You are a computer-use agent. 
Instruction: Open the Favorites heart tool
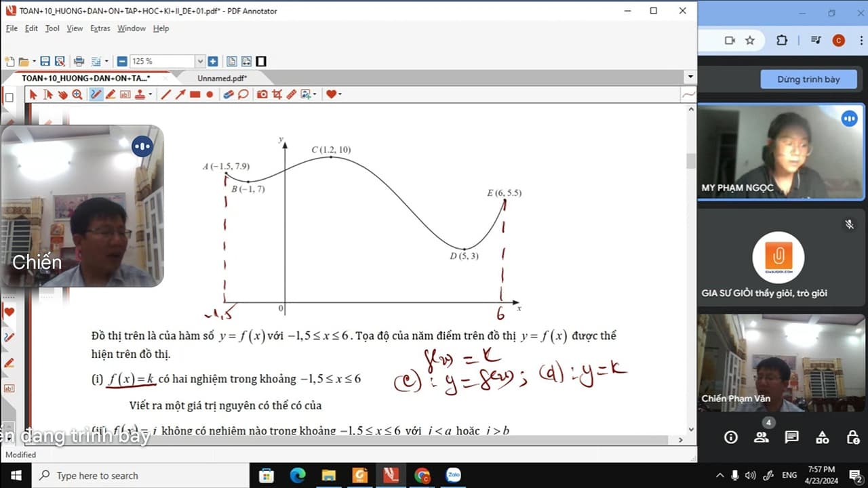coord(331,94)
